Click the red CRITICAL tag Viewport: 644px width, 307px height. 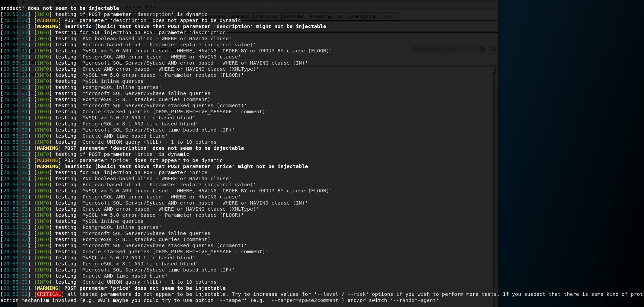tap(49, 294)
